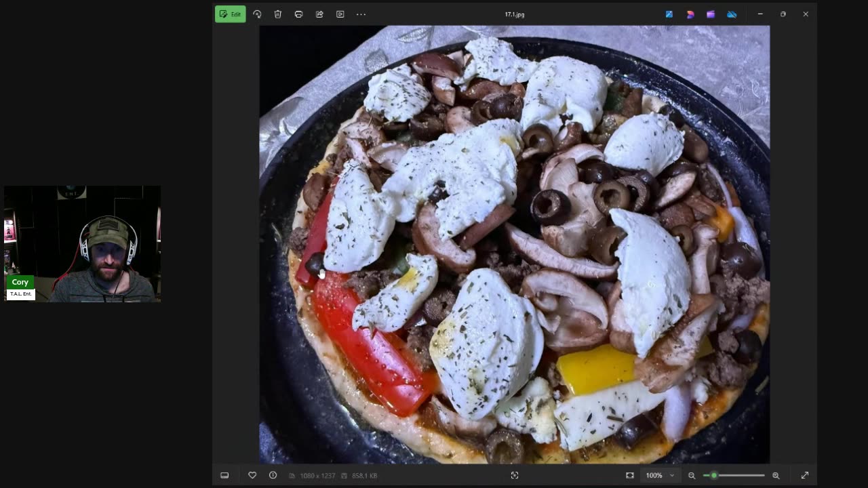The height and width of the screenshot is (488, 868).
Task: Toggle the filmstrip view icon
Action: [x=224, y=476]
